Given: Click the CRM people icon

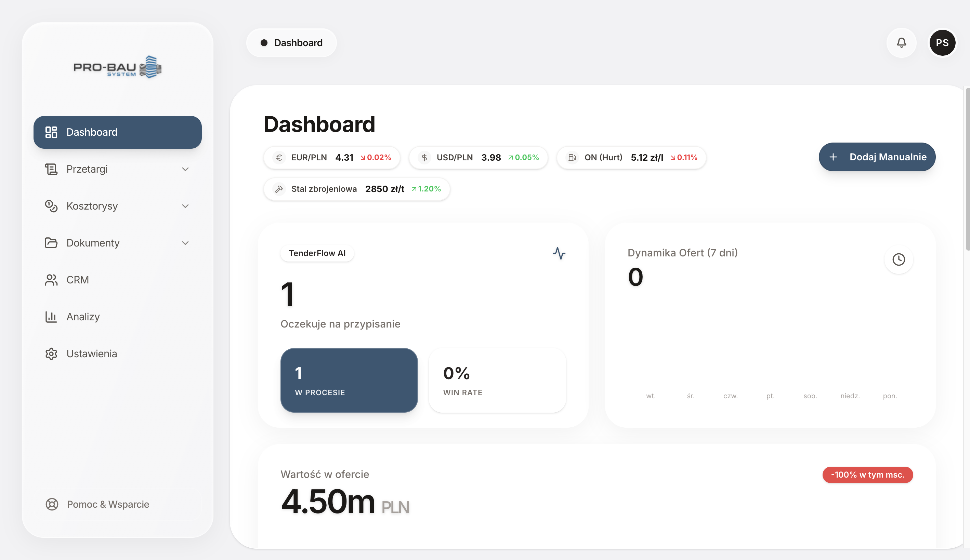Looking at the screenshot, I should [x=51, y=280].
